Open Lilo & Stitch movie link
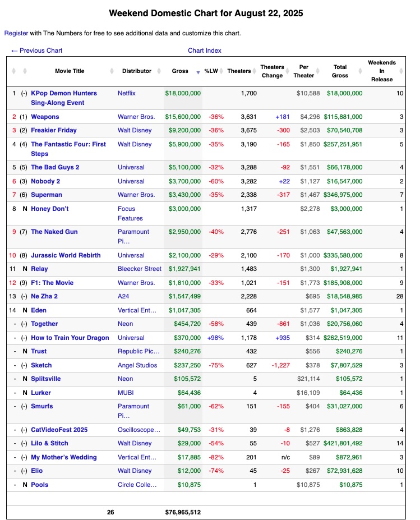 (49, 443)
